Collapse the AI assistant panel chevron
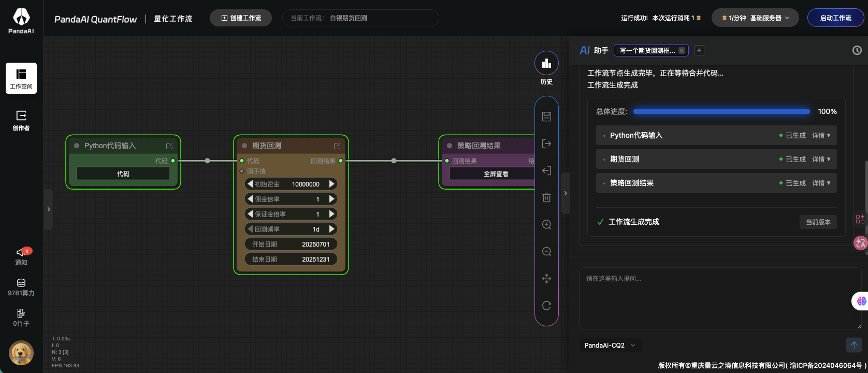868x373 pixels. 566,193
